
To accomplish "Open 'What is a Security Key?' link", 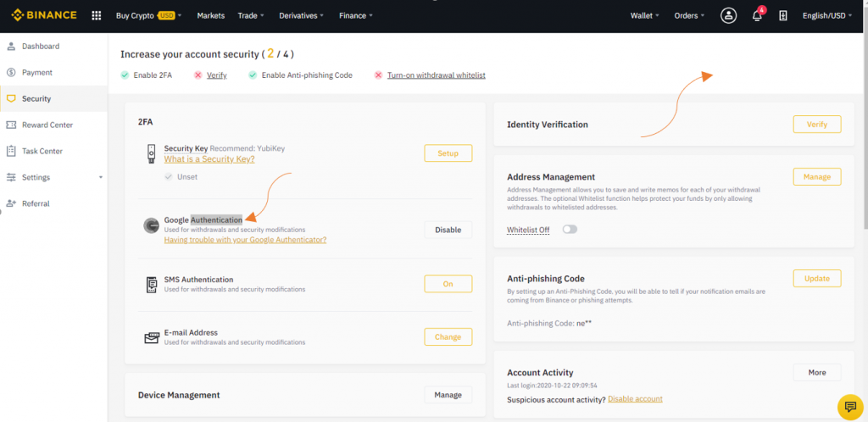I will pos(209,159).
